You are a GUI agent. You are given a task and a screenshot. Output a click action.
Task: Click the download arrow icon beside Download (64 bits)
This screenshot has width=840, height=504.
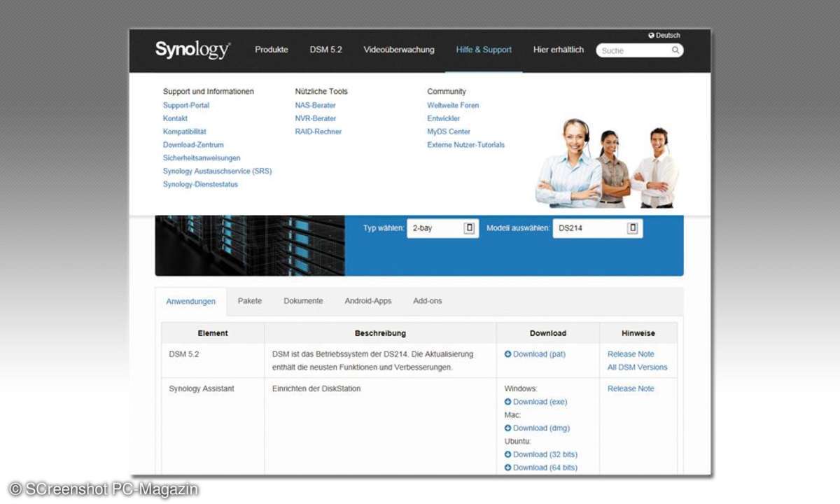coord(508,468)
